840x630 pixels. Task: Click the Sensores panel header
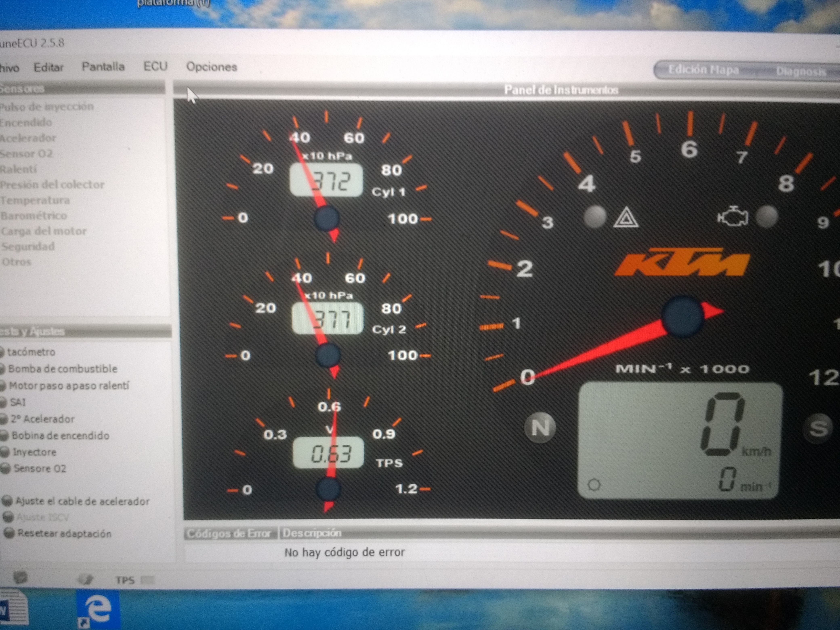point(82,88)
